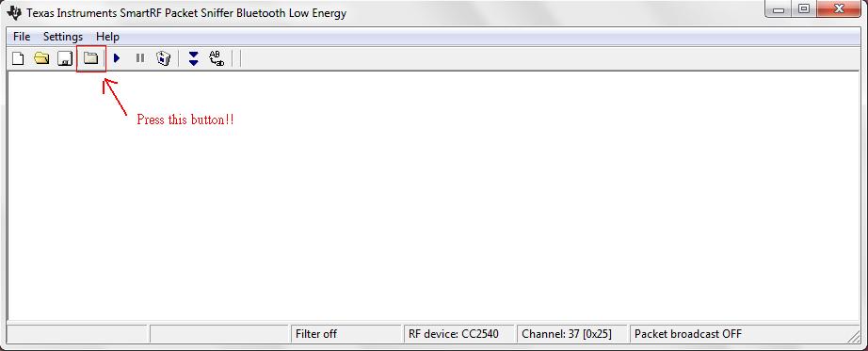Click the Channel: 37 [0x25] status field

coord(572,334)
